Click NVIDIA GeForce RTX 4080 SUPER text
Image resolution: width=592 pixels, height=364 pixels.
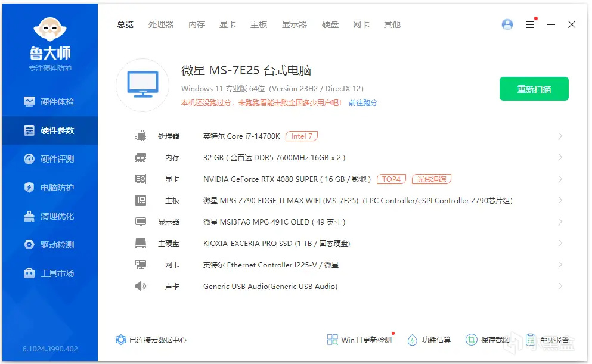point(287,179)
